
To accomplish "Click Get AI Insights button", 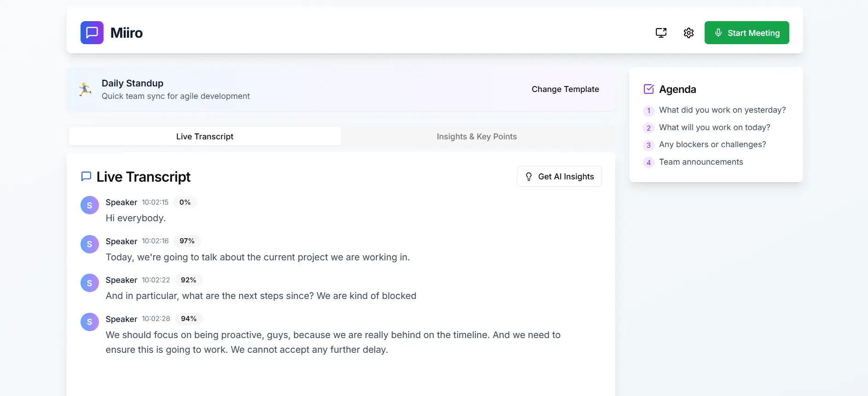I will (x=559, y=177).
